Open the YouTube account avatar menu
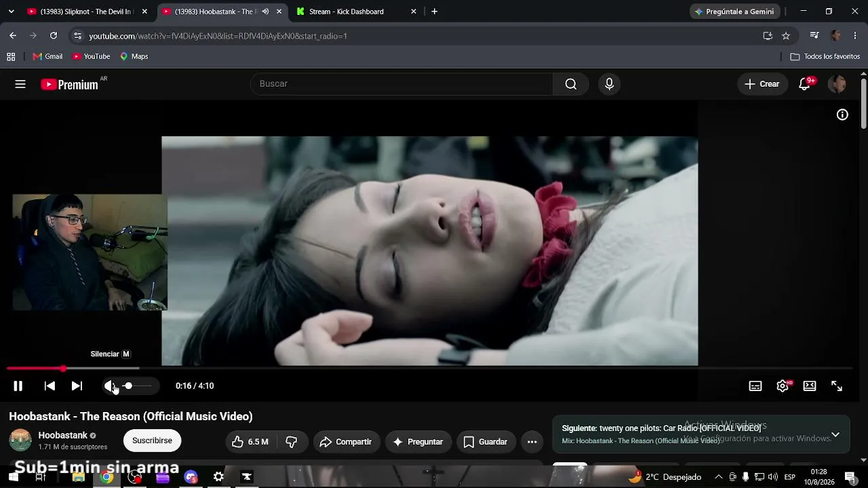This screenshot has width=868, height=488. [x=837, y=84]
